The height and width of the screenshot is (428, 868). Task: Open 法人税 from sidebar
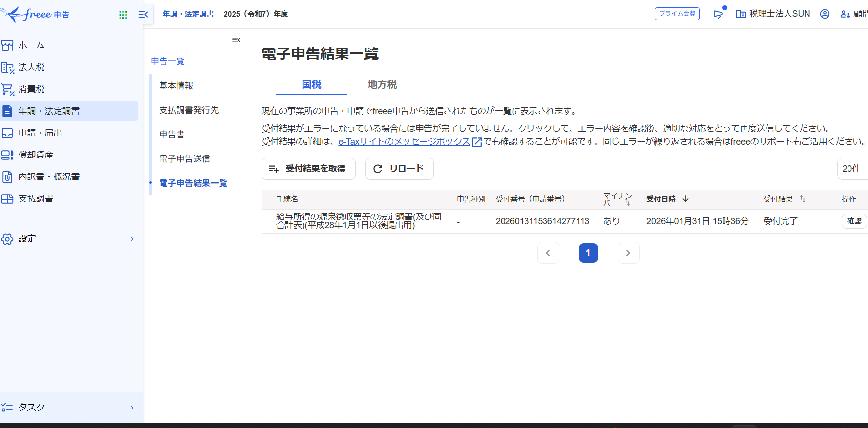click(x=31, y=67)
